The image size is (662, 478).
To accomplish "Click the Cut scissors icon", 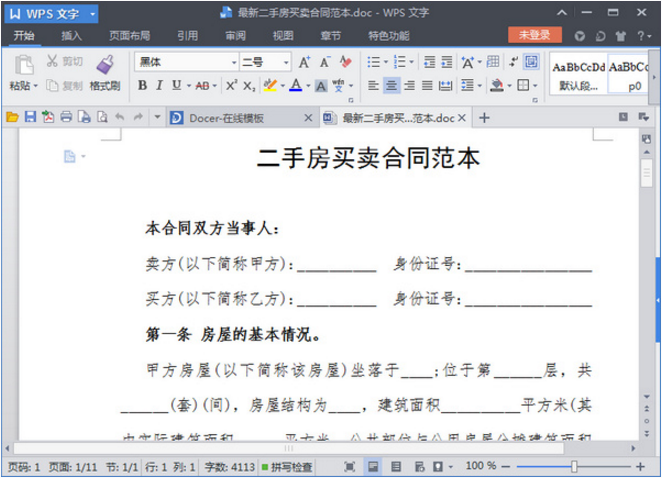I will point(52,61).
